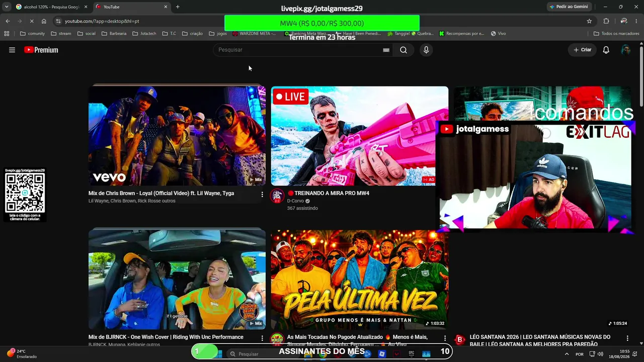The width and height of the screenshot is (644, 362).
Task: Open the on-screen keyboard in search box
Action: click(x=386, y=50)
